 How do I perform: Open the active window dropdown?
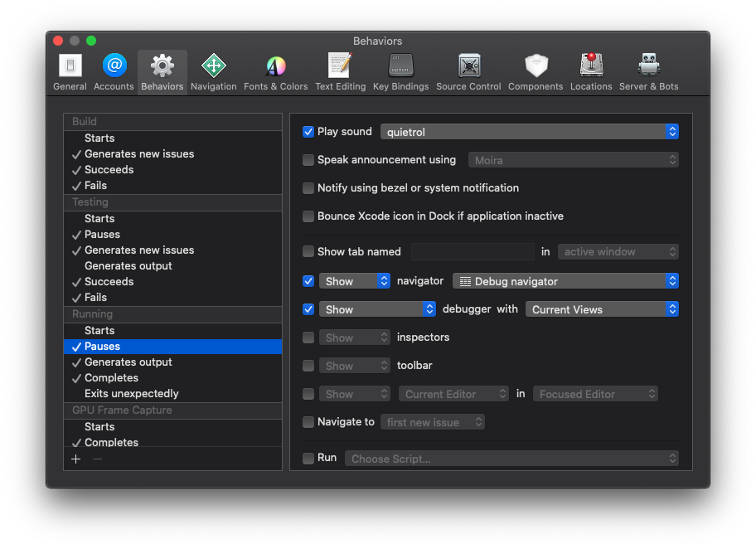tap(618, 251)
